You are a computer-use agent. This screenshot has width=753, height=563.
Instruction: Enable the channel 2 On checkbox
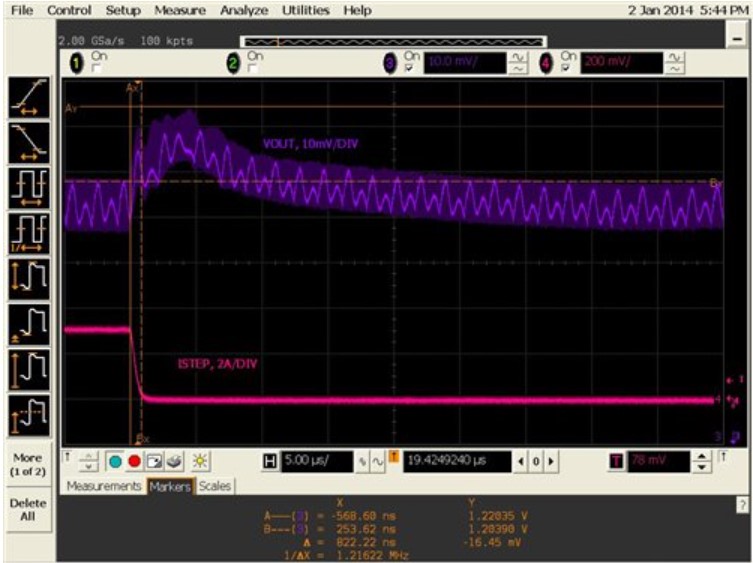[x=252, y=69]
